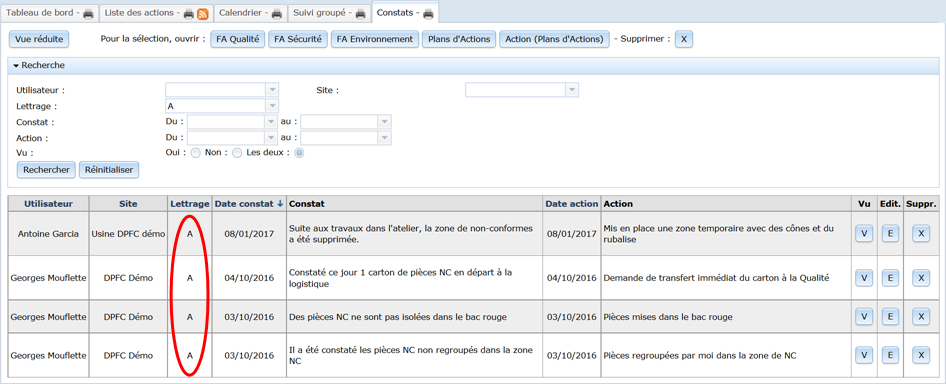This screenshot has width=946, height=384.
Task: Open the Utilisateur dropdown
Action: click(x=272, y=90)
